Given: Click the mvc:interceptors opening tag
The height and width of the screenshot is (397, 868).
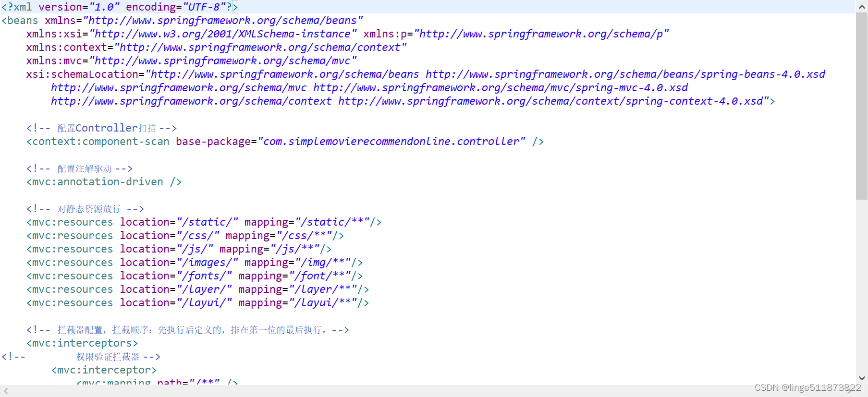Looking at the screenshot, I should pyautogui.click(x=82, y=343).
